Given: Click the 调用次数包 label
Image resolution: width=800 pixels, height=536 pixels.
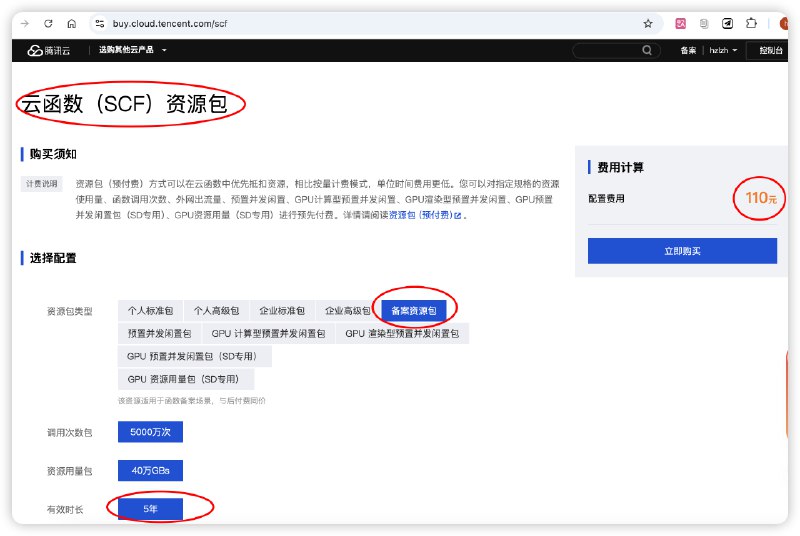Looking at the screenshot, I should pos(69,432).
